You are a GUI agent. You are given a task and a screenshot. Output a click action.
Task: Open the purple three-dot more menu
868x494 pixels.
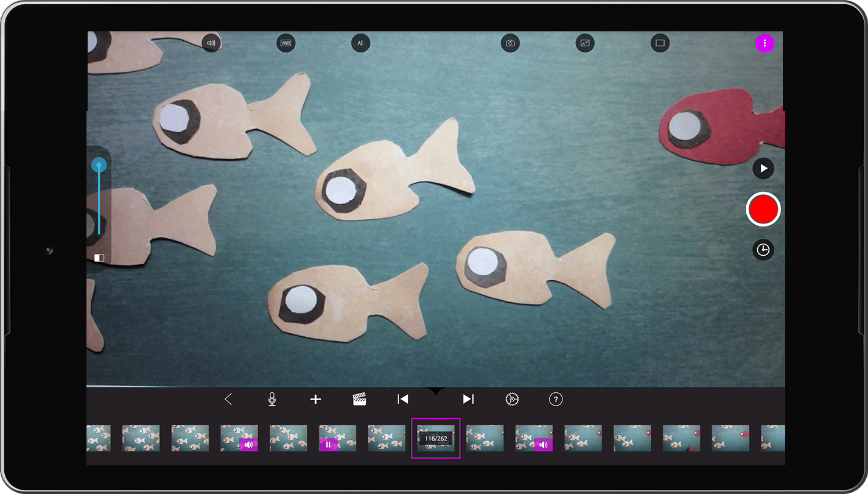point(765,43)
